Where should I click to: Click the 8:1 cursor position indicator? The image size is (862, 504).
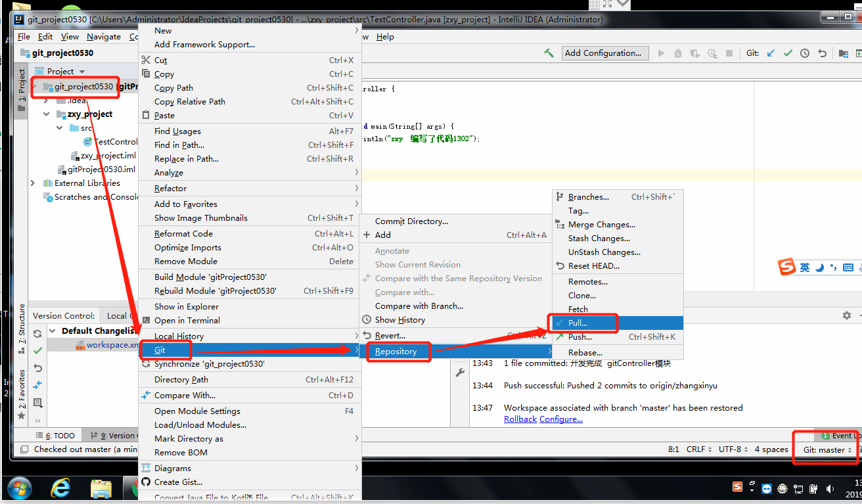(x=673, y=449)
